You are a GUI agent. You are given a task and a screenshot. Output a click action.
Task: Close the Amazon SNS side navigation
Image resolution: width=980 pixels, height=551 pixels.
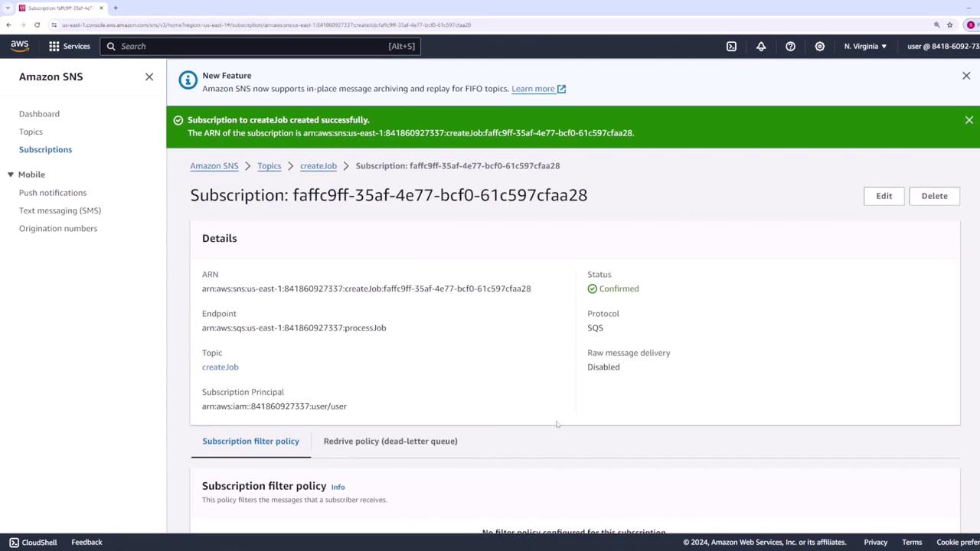[x=149, y=77]
